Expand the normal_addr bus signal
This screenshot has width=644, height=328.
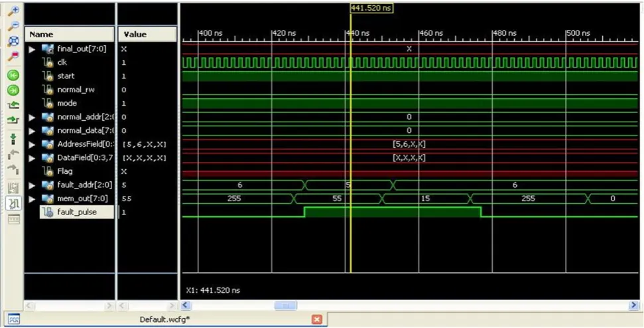pos(32,117)
